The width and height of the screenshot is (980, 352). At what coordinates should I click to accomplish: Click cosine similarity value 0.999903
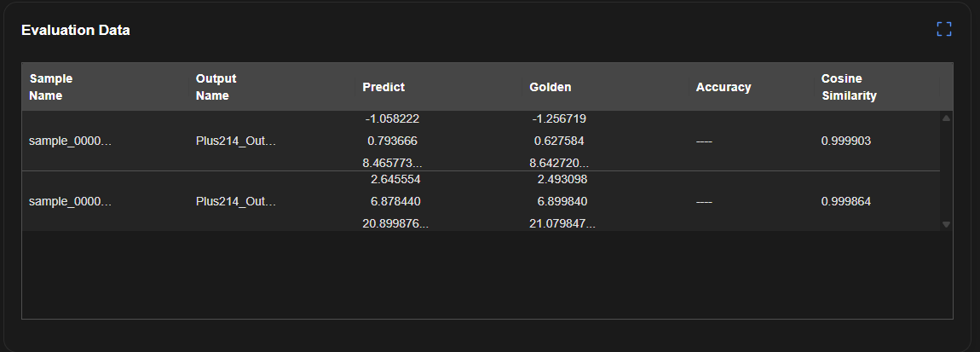[846, 141]
